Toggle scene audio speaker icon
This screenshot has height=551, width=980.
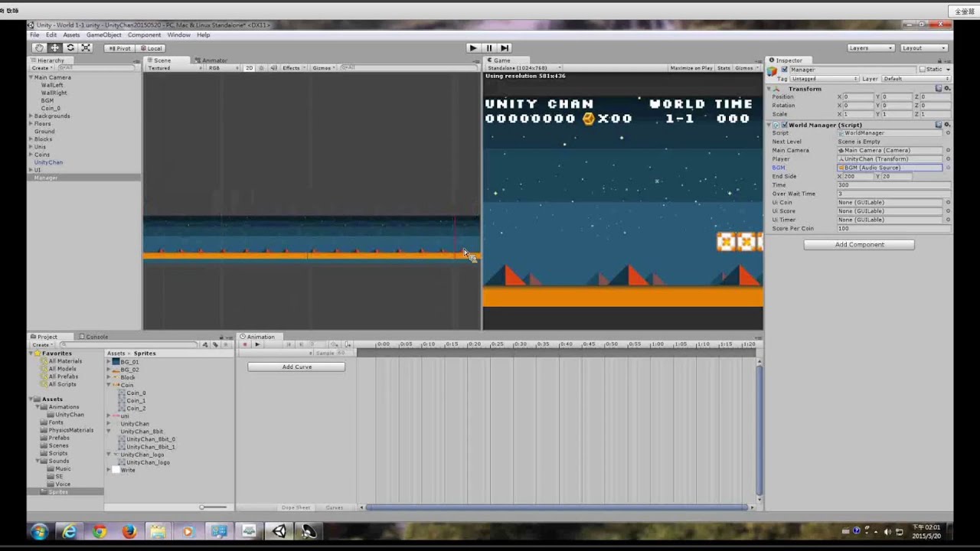point(274,68)
